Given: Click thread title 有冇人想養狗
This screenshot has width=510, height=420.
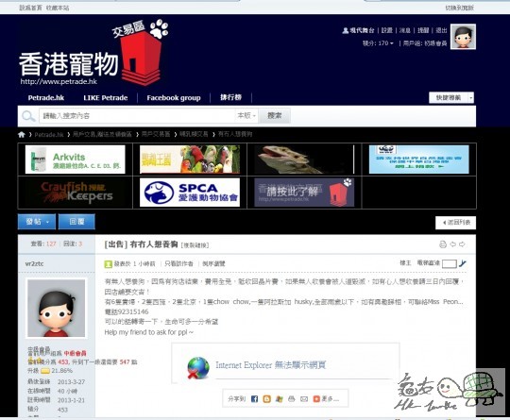Looking at the screenshot, I should point(154,244).
